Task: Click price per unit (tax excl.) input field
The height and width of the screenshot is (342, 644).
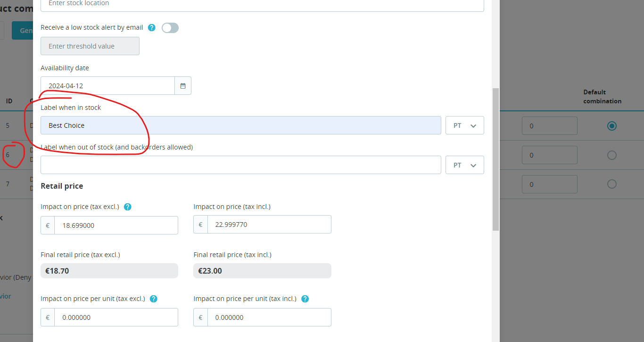Action: tap(116, 317)
